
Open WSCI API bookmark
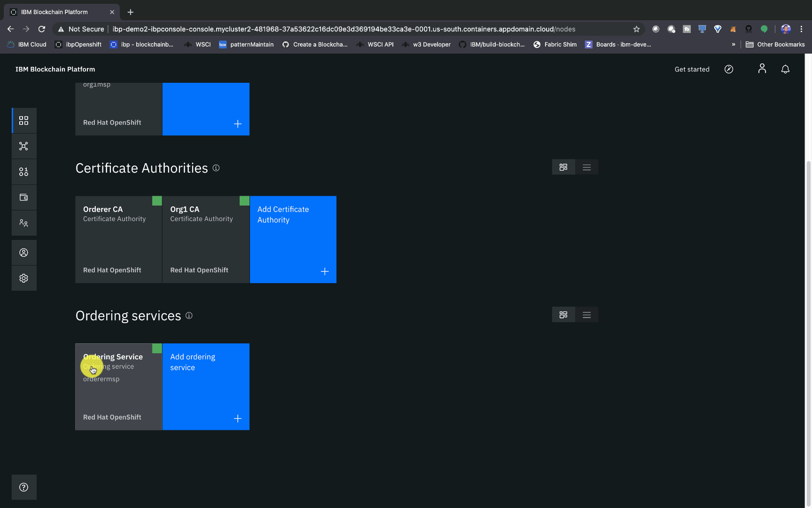(375, 45)
